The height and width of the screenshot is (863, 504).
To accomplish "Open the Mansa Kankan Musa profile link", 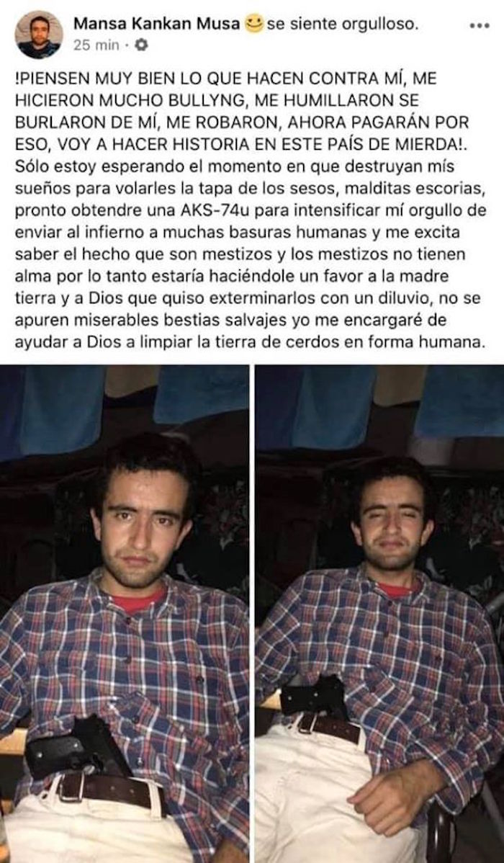I will pos(157,24).
